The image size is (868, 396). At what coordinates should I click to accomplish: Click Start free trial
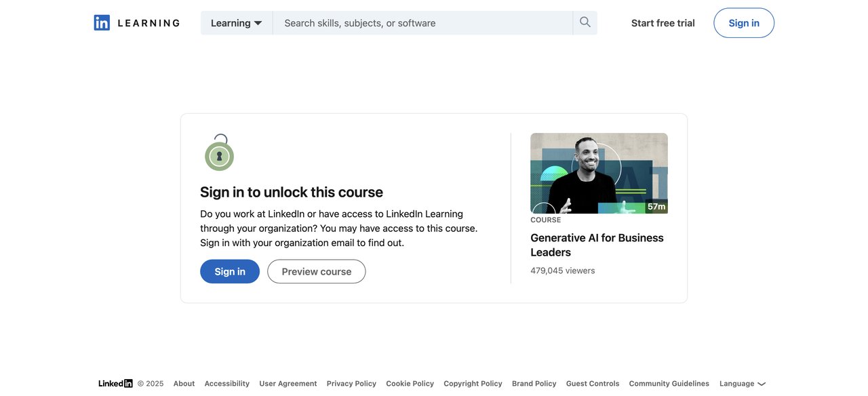[663, 23]
